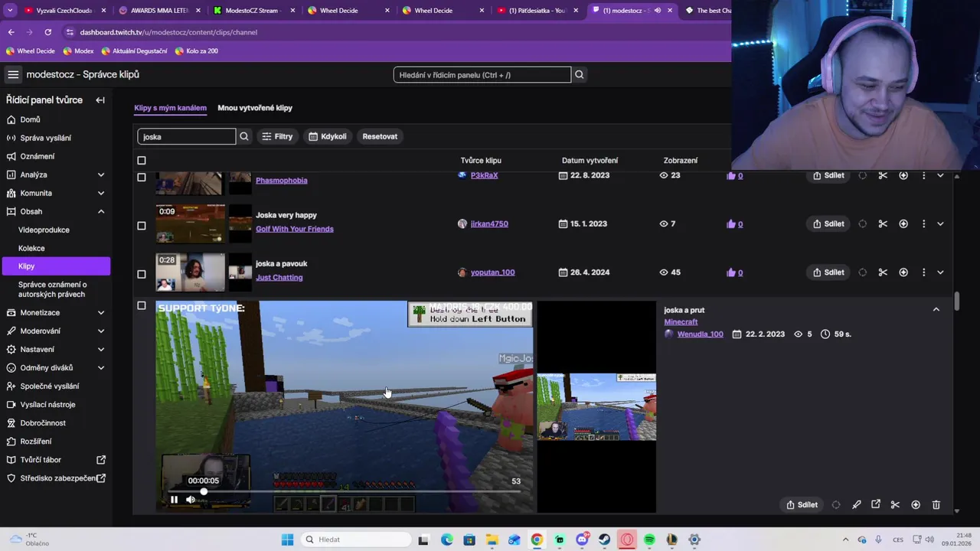The width and height of the screenshot is (980, 551).
Task: Tick the checkbox for Joska very happy
Action: [x=141, y=226]
